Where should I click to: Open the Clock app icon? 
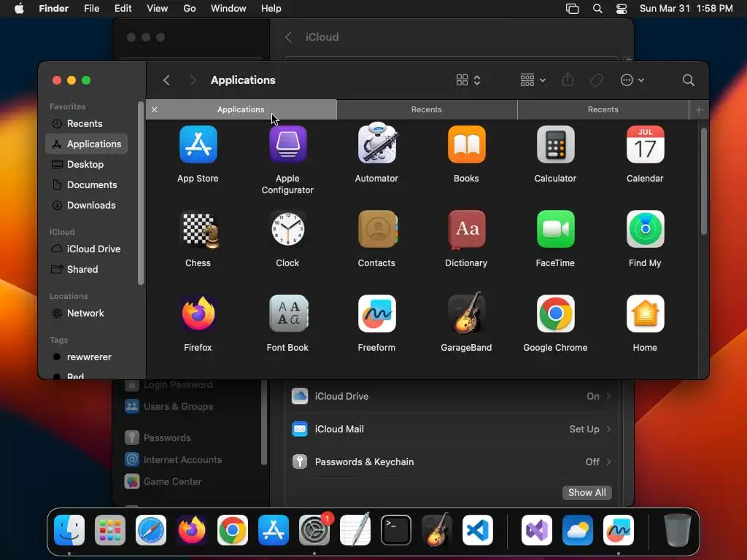287,229
